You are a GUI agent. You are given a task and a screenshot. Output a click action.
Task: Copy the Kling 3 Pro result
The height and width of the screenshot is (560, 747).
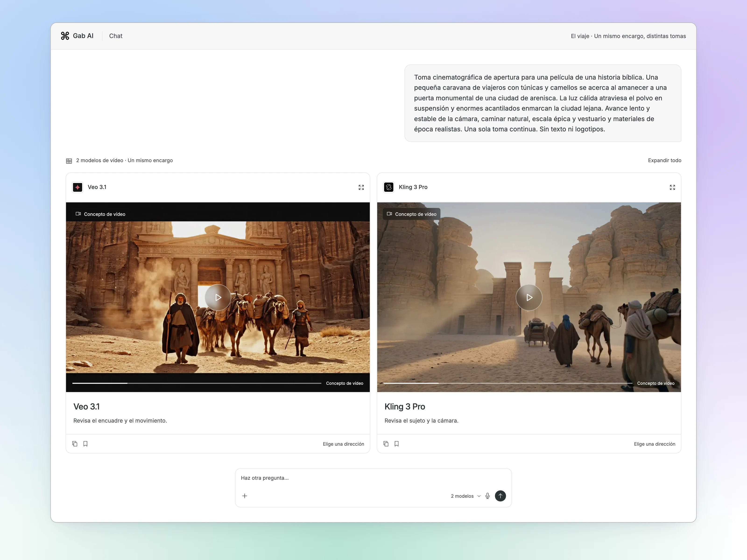(386, 444)
